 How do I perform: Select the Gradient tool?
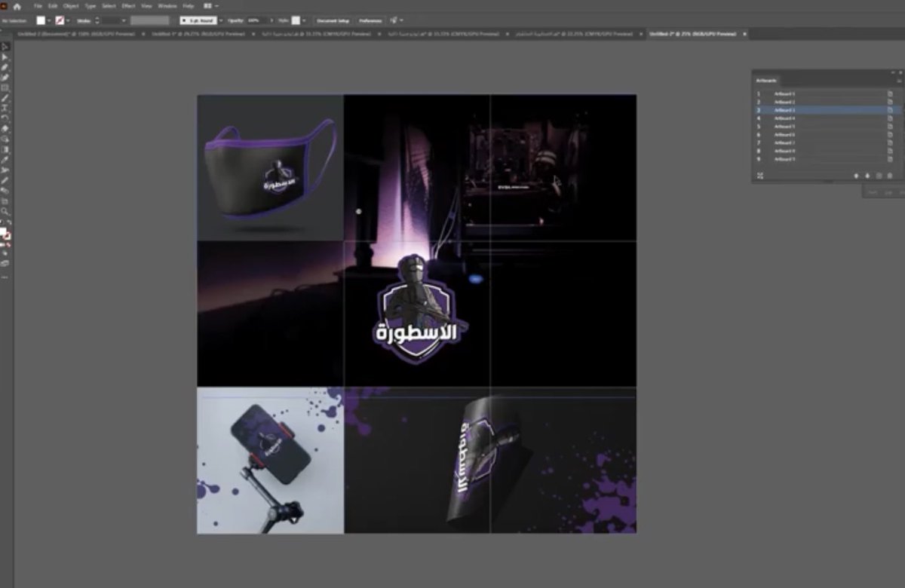(x=6, y=149)
